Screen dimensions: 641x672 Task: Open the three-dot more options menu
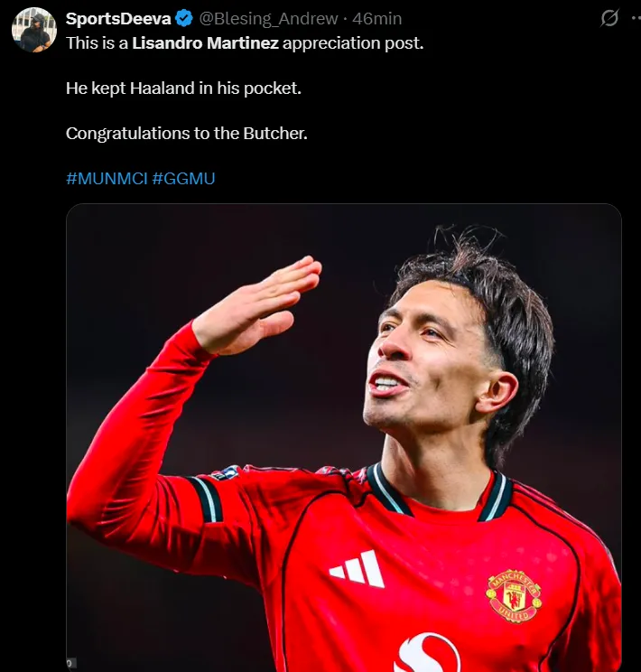click(x=635, y=18)
